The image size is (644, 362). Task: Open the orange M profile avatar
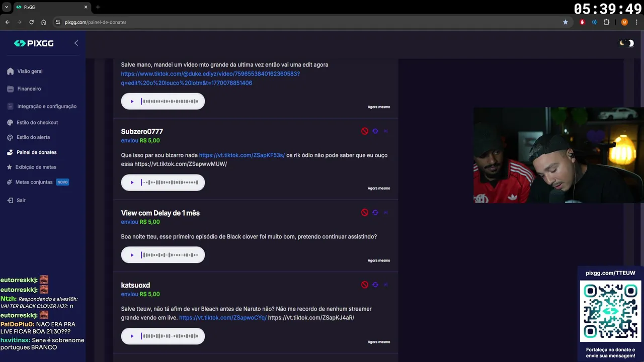click(624, 22)
